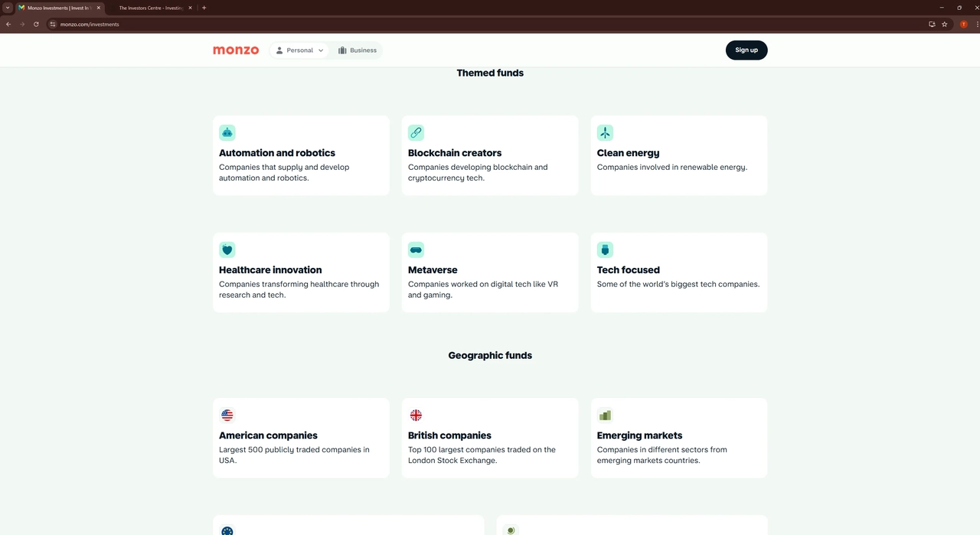
Task: Select the Metaverse VR headset icon
Action: [x=416, y=249]
